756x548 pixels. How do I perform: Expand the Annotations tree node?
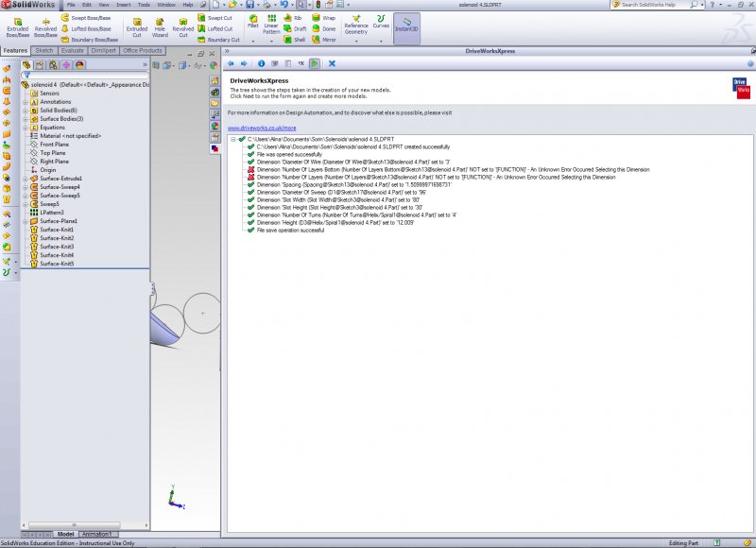pos(26,102)
